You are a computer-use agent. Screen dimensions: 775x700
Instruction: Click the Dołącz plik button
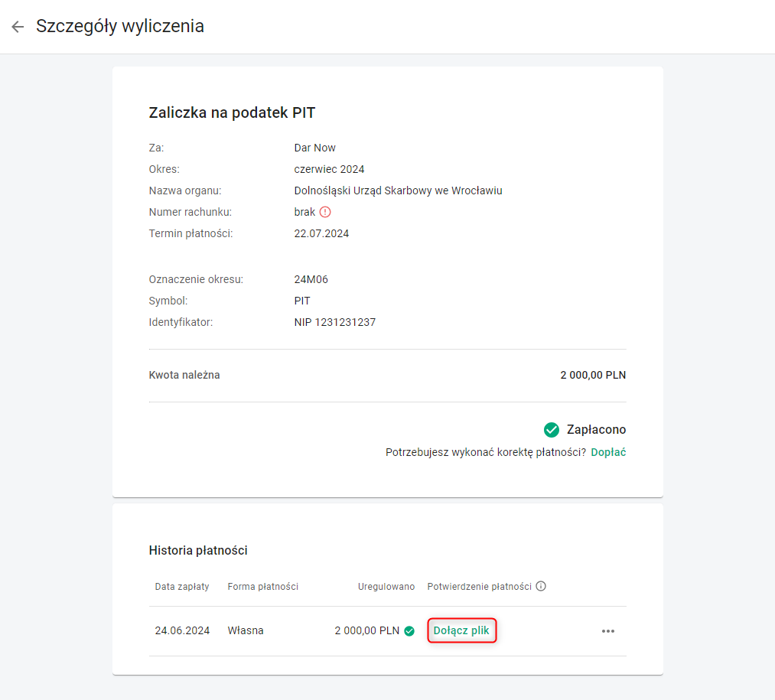click(461, 630)
